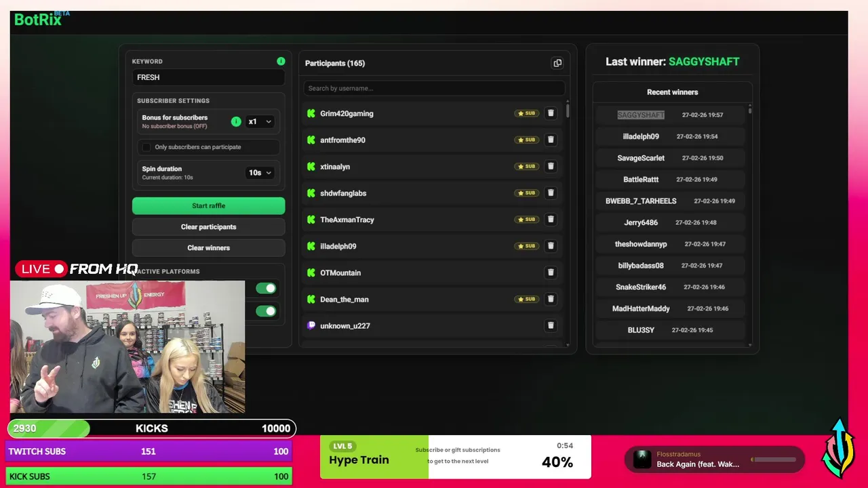Click the Hype Train progress bar
868x488 pixels.
456,457
